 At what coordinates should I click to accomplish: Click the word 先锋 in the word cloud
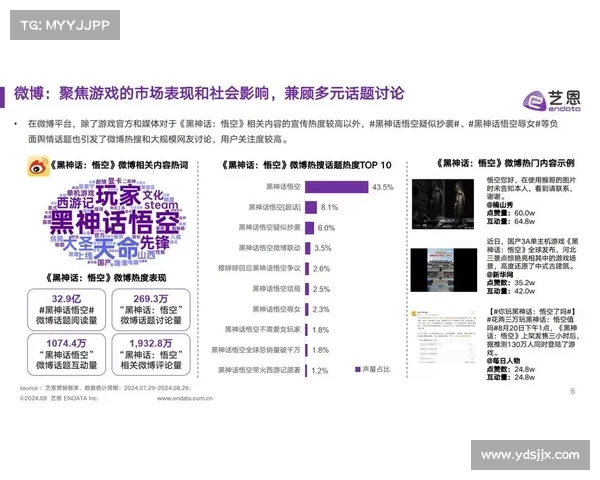[x=155, y=243]
